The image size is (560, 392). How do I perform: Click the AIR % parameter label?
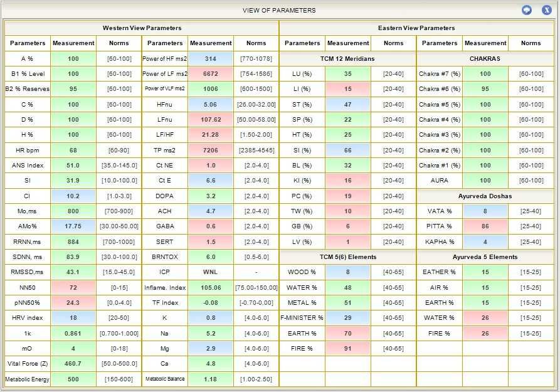point(440,288)
